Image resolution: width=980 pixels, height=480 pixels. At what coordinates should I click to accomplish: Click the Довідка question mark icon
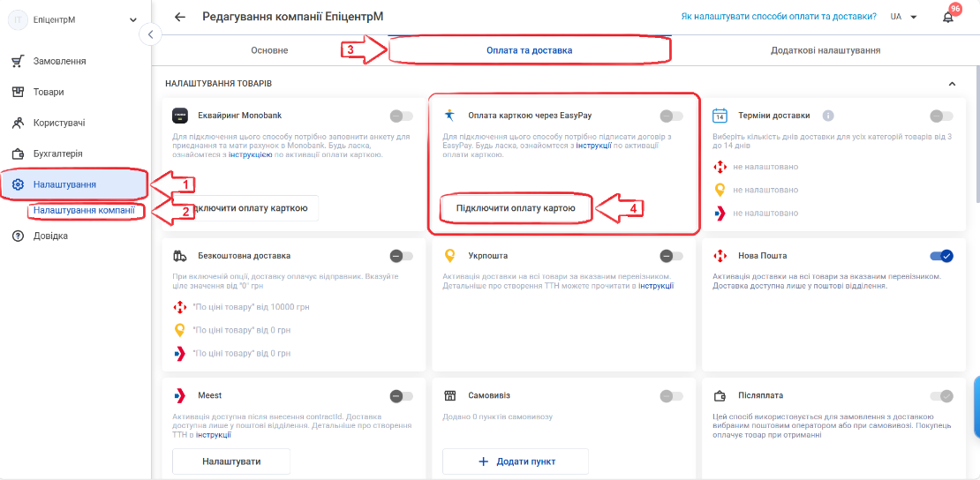pyautogui.click(x=19, y=236)
